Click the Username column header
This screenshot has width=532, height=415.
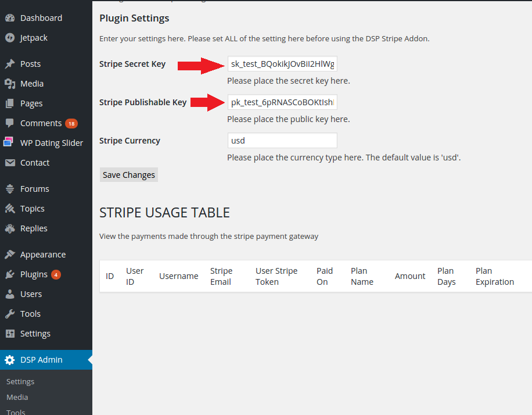(179, 276)
